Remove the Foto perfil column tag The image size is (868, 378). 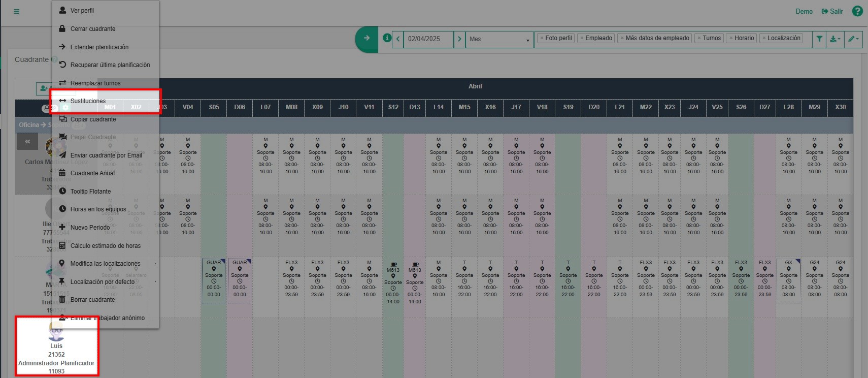[542, 38]
